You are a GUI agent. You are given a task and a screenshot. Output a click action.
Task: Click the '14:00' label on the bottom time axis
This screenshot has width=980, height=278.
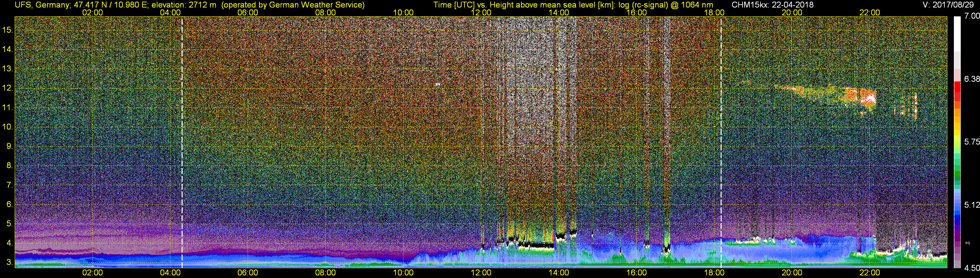(x=559, y=273)
